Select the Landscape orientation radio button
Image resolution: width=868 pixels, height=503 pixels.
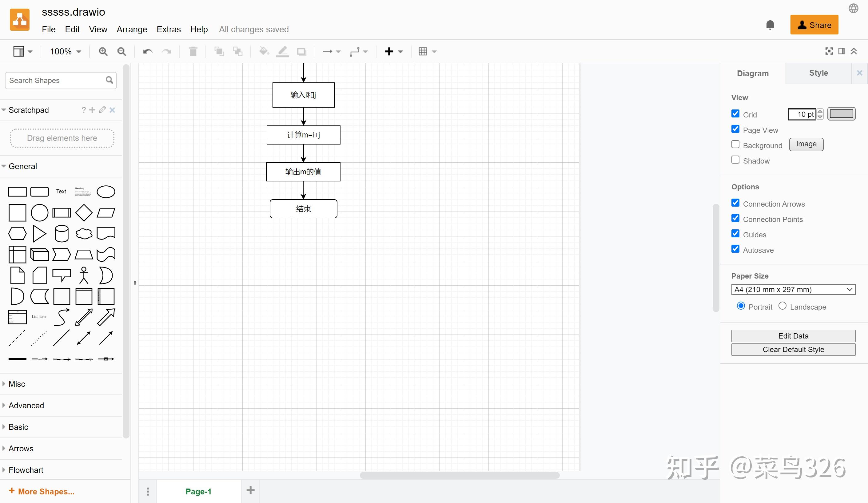(782, 306)
